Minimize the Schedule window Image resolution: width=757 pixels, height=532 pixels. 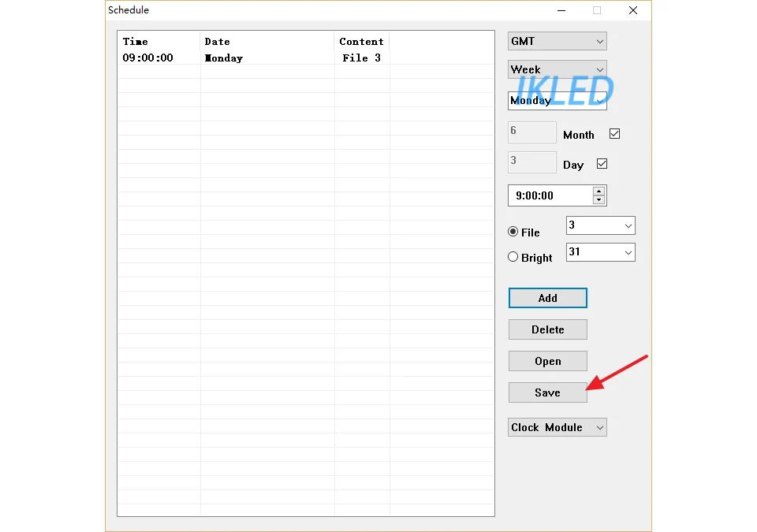click(x=561, y=10)
